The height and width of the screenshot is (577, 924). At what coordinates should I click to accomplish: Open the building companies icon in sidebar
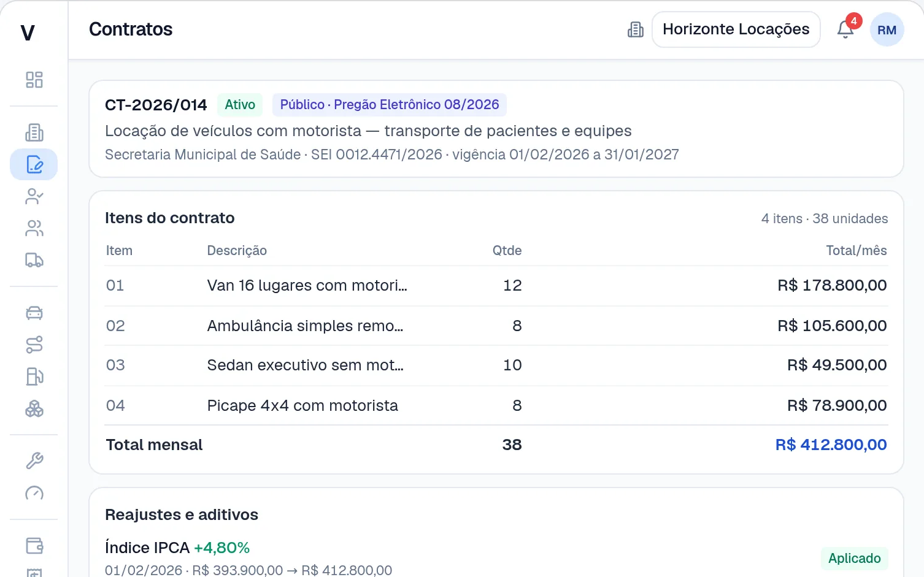coord(34,132)
